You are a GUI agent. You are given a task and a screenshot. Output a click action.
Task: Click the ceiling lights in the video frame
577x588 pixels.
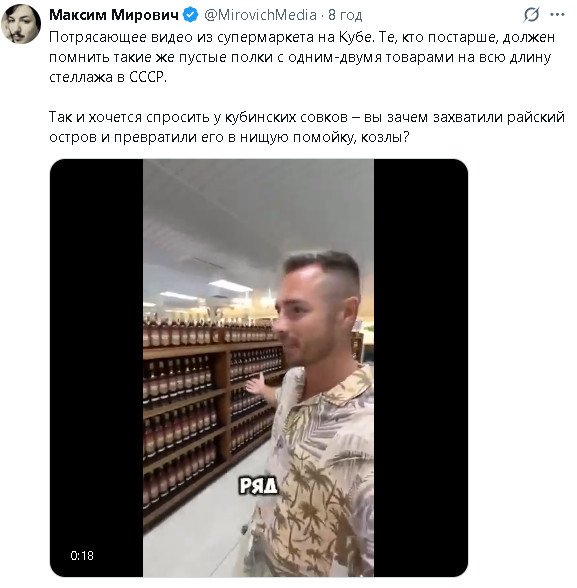click(x=229, y=287)
